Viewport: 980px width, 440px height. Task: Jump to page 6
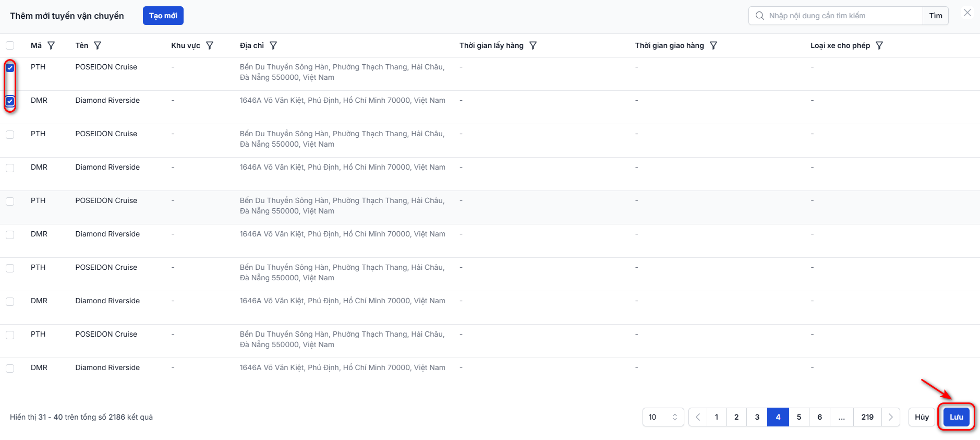820,417
